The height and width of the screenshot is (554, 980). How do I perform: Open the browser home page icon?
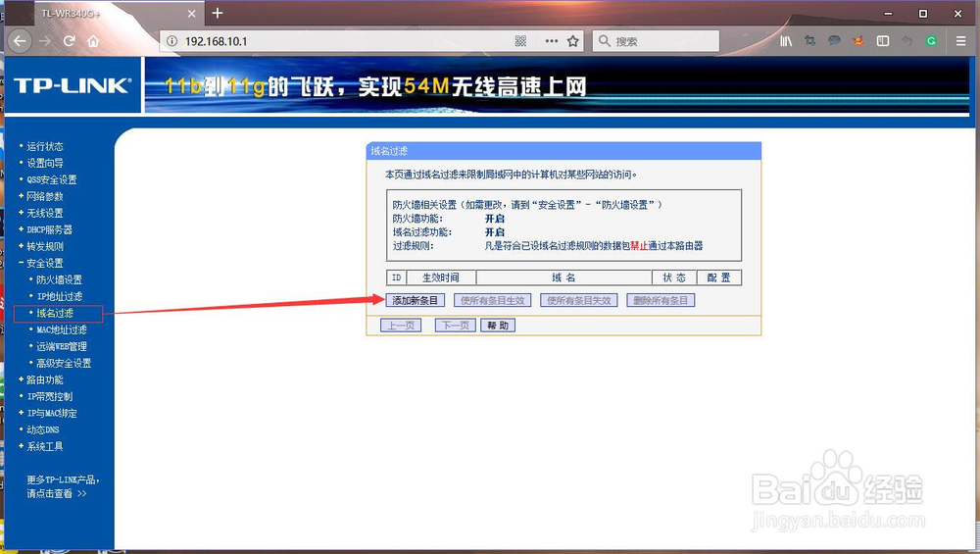tap(93, 41)
